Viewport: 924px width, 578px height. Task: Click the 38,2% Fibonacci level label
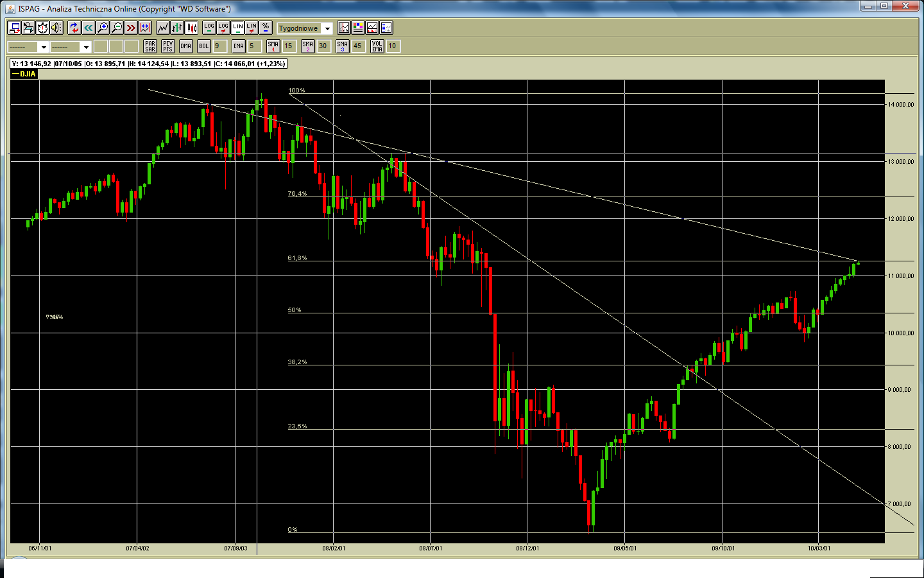click(297, 362)
